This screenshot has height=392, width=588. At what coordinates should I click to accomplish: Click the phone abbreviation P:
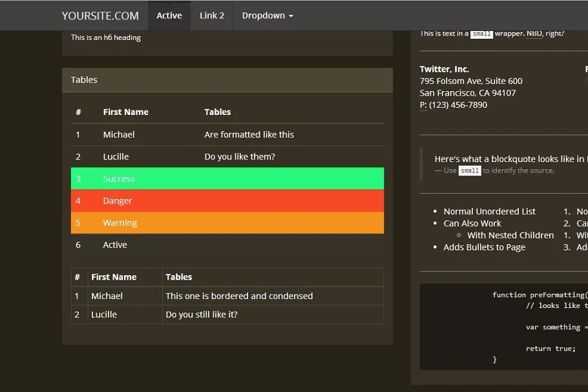pos(423,105)
